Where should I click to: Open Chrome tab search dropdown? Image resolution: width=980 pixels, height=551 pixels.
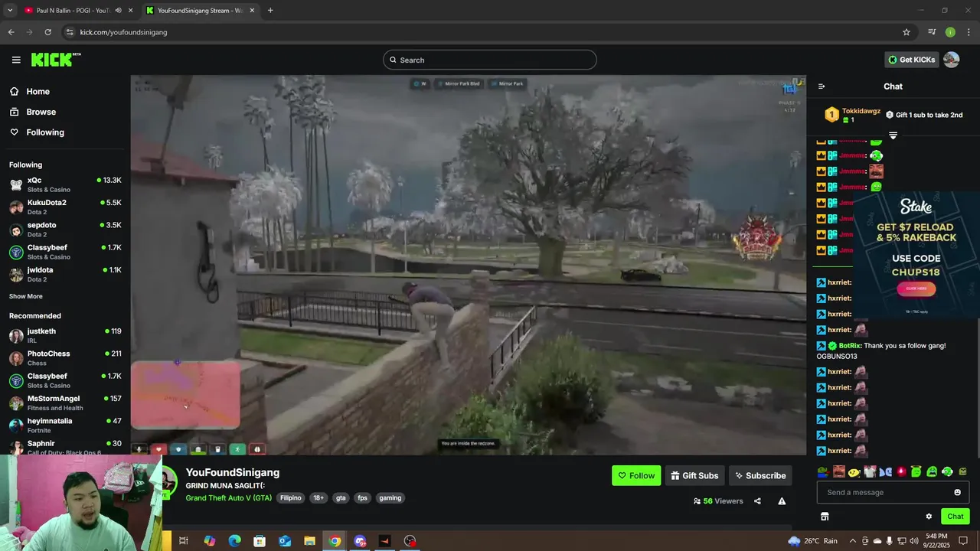point(10,11)
